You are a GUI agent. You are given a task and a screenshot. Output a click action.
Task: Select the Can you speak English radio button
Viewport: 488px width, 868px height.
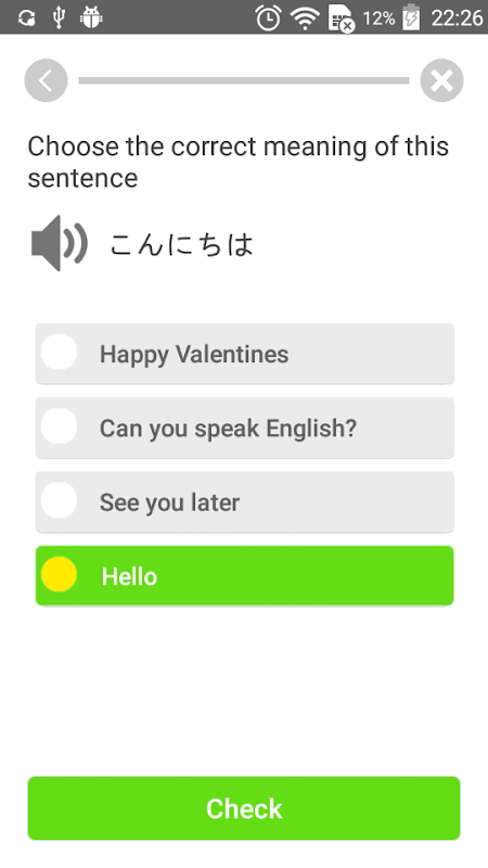pyautogui.click(x=59, y=427)
